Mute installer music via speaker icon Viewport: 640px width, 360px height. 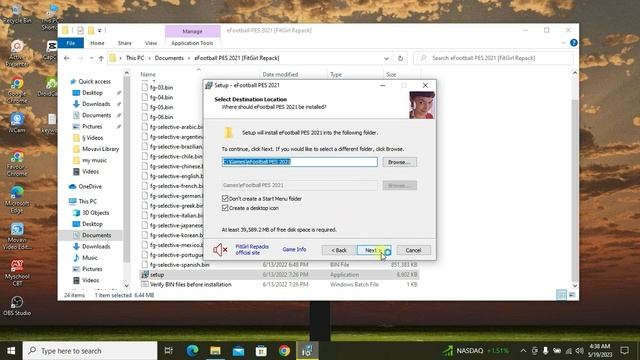click(220, 249)
